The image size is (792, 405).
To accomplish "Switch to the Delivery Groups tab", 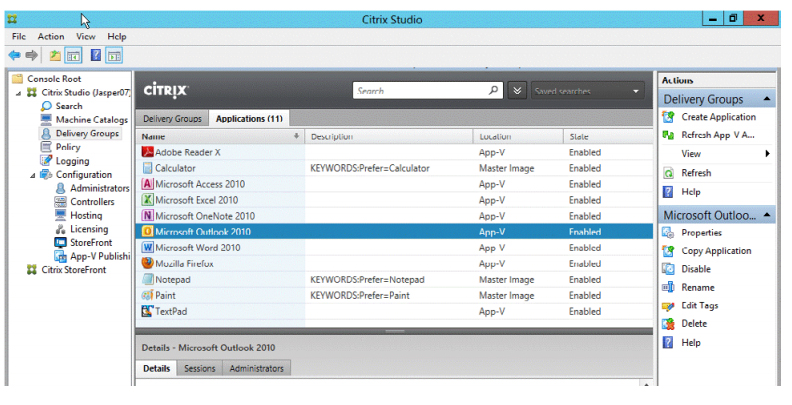I will coord(172,119).
